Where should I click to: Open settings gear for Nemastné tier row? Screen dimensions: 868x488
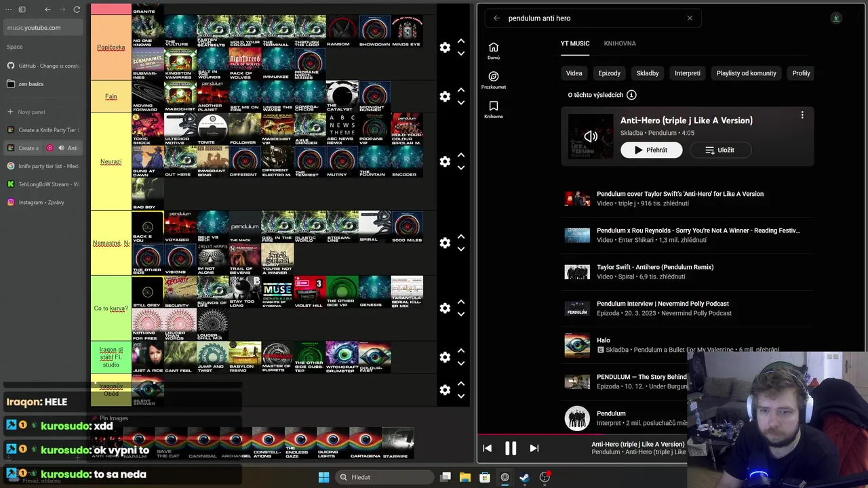click(x=445, y=243)
